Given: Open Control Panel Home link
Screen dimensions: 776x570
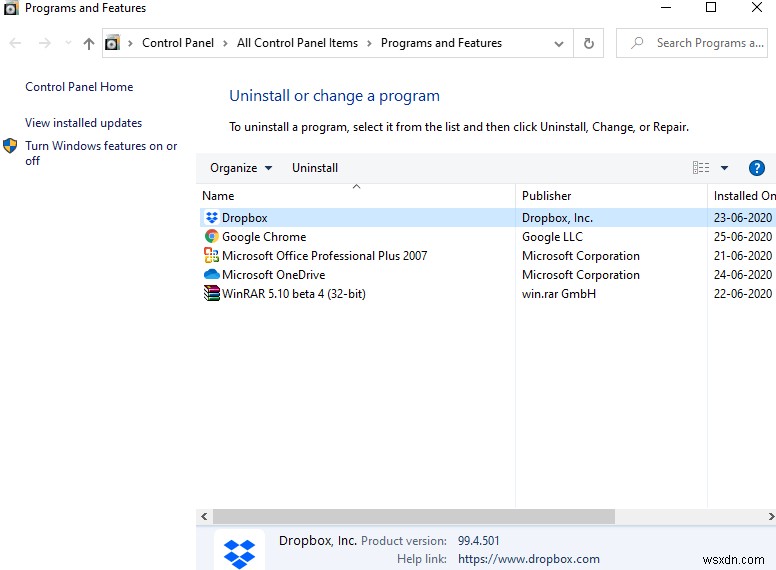Looking at the screenshot, I should [x=79, y=87].
